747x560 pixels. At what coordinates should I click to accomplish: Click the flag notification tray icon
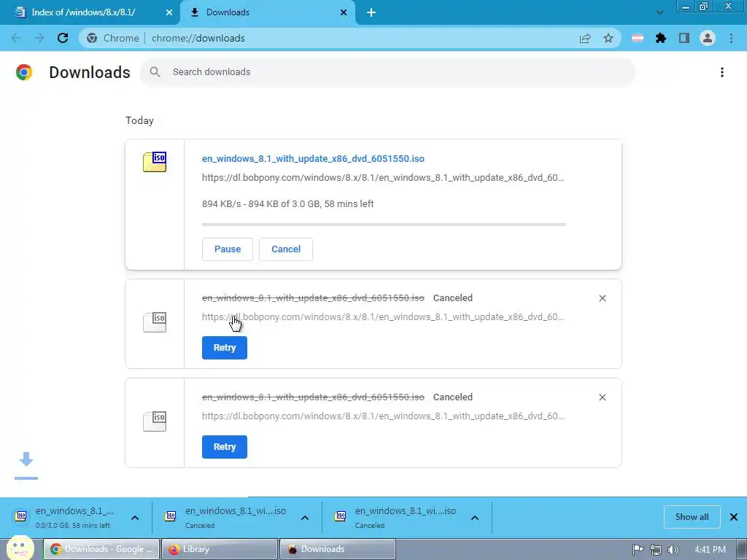click(x=638, y=550)
